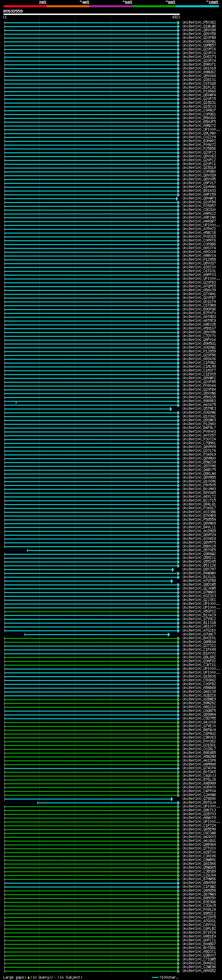This screenshot has width=222, height=980.
Task: Select hit label UniRef100_A5HYB9
Action: (199, 883)
